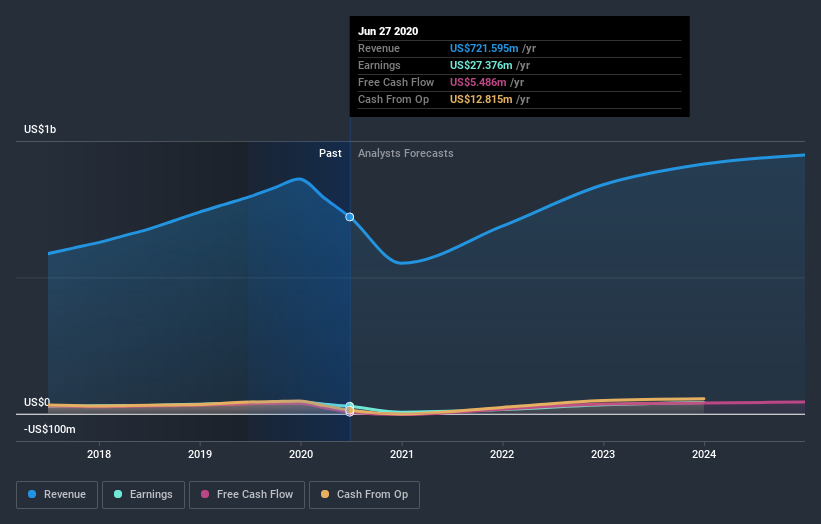The height and width of the screenshot is (524, 821).
Task: Click the US$1b y-axis label
Action: [x=40, y=129]
